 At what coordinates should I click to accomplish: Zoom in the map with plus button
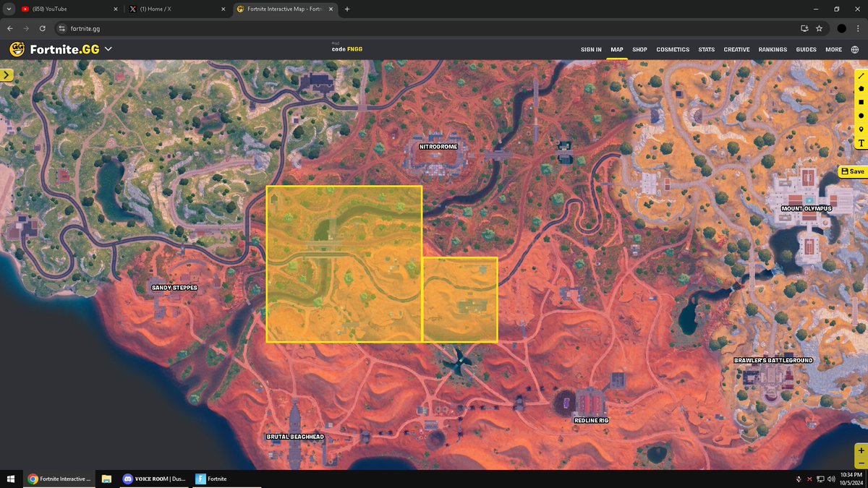(861, 450)
